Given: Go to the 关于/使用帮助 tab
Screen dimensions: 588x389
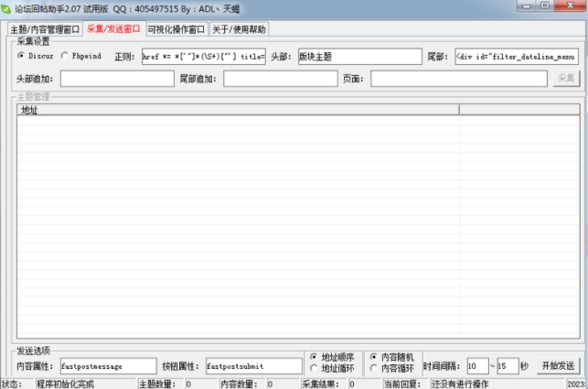Looking at the screenshot, I should (x=240, y=29).
